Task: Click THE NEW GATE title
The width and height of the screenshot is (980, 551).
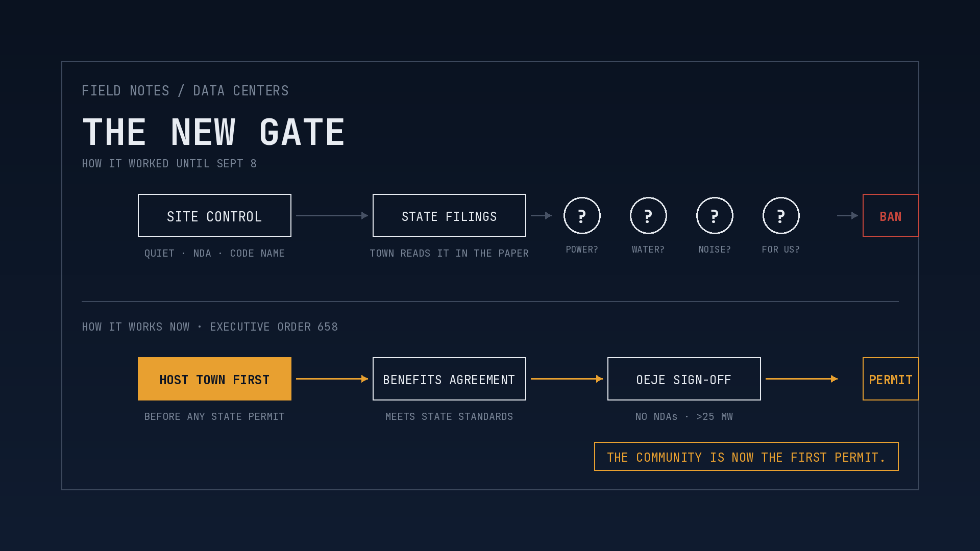Action: (x=214, y=132)
